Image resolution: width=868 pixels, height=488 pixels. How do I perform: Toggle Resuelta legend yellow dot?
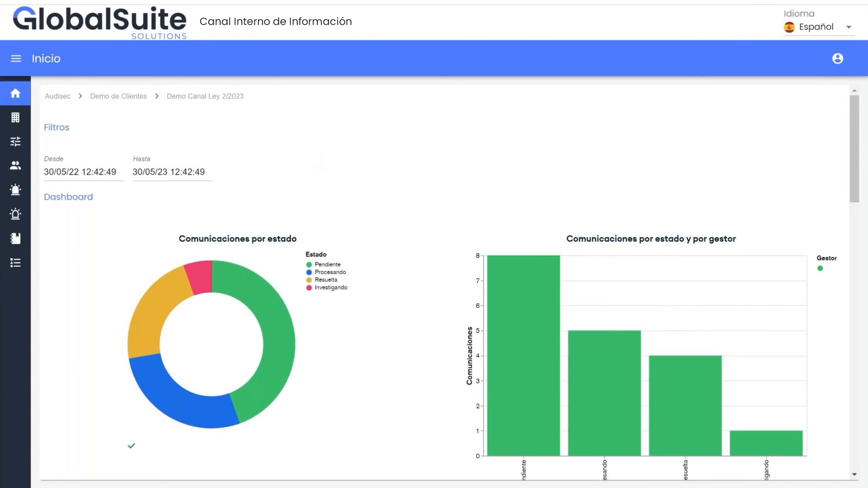point(309,280)
